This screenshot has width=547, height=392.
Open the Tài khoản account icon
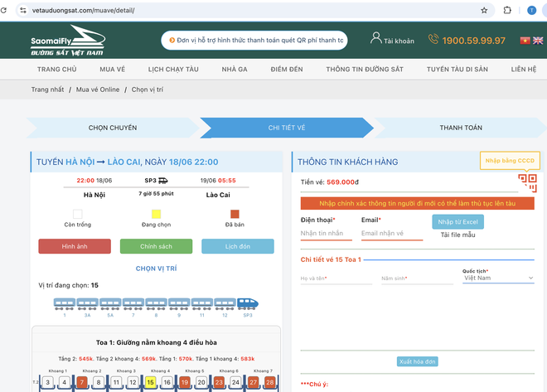coord(375,38)
